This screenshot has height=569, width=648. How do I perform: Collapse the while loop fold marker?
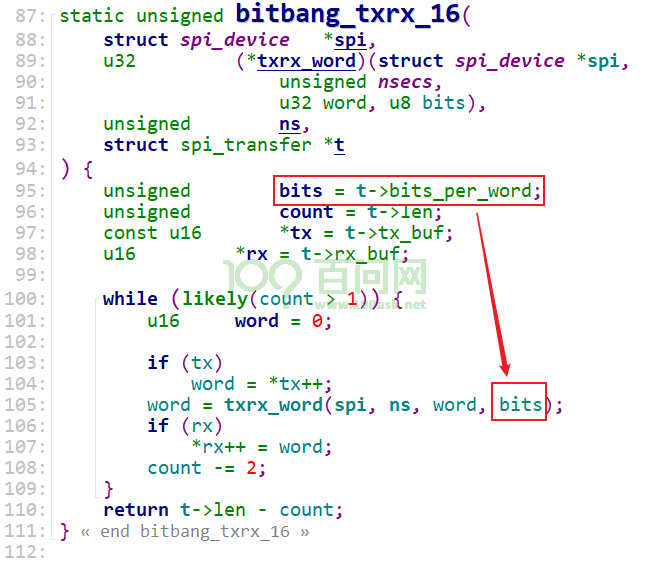point(96,299)
